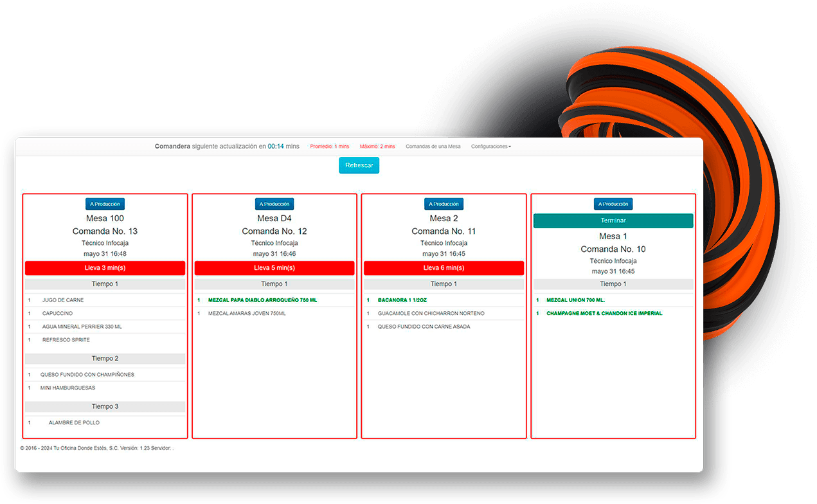The height and width of the screenshot is (504, 817).
Task: Select MEZCAL PAPA DIABLO ARROQUEÑO item
Action: tap(274, 300)
